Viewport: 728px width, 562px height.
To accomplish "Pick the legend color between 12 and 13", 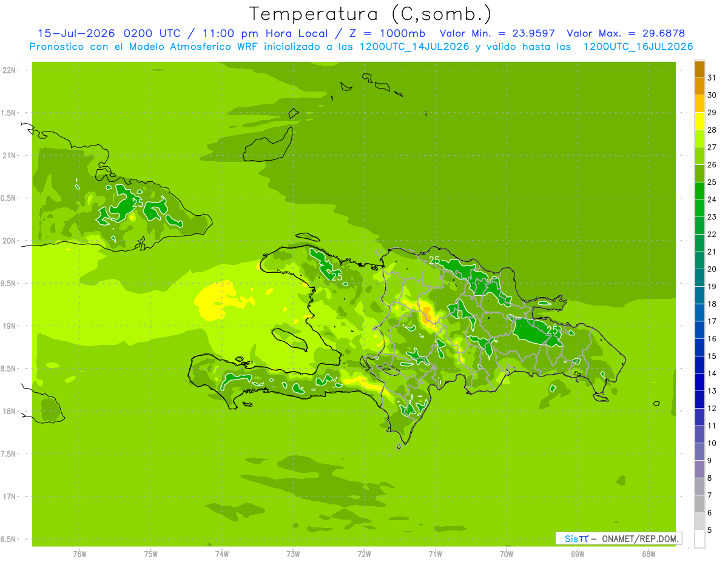I will 699,400.
